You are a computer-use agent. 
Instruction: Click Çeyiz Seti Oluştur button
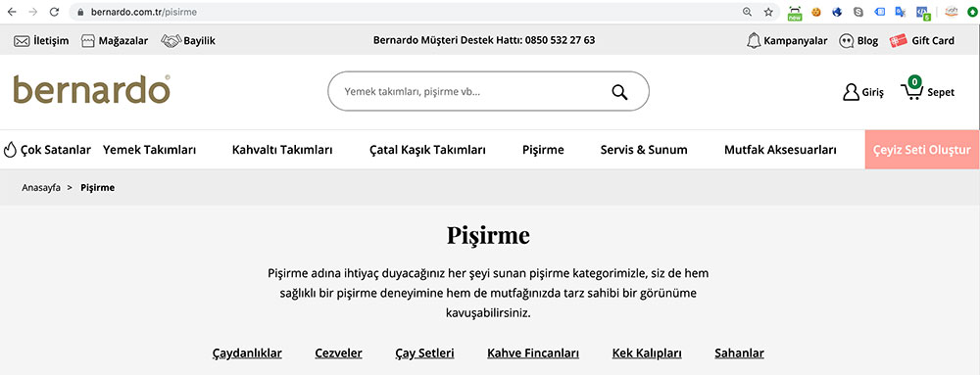coord(922,150)
